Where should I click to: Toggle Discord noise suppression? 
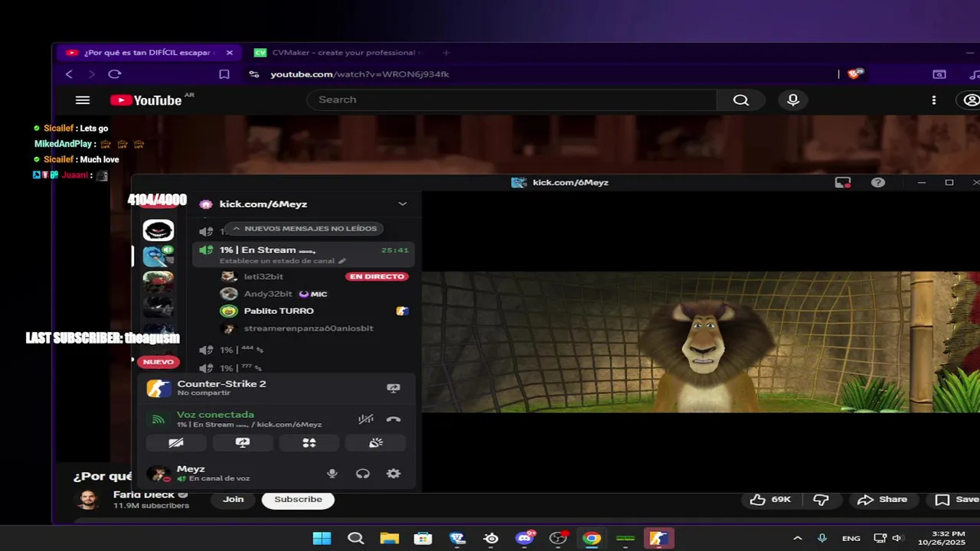coord(366,419)
